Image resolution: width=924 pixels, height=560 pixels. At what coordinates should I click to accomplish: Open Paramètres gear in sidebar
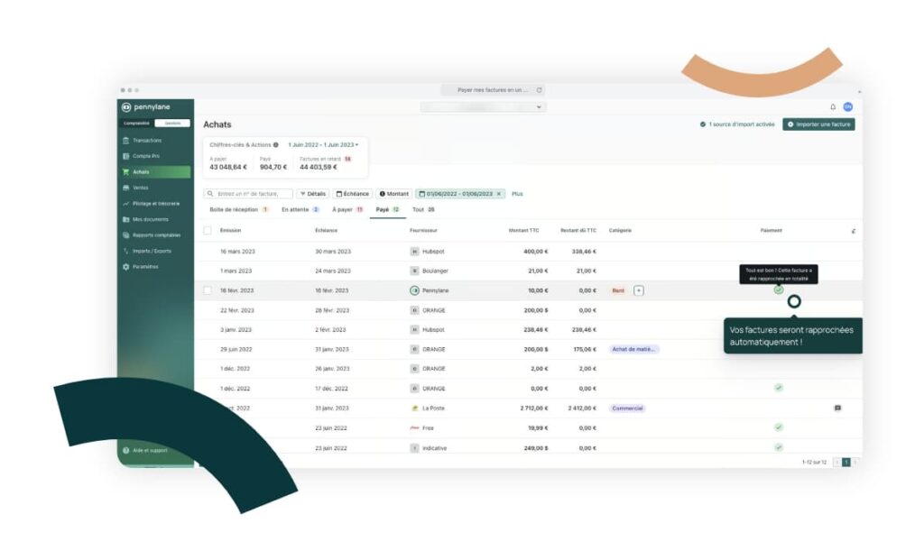pyautogui.click(x=125, y=267)
